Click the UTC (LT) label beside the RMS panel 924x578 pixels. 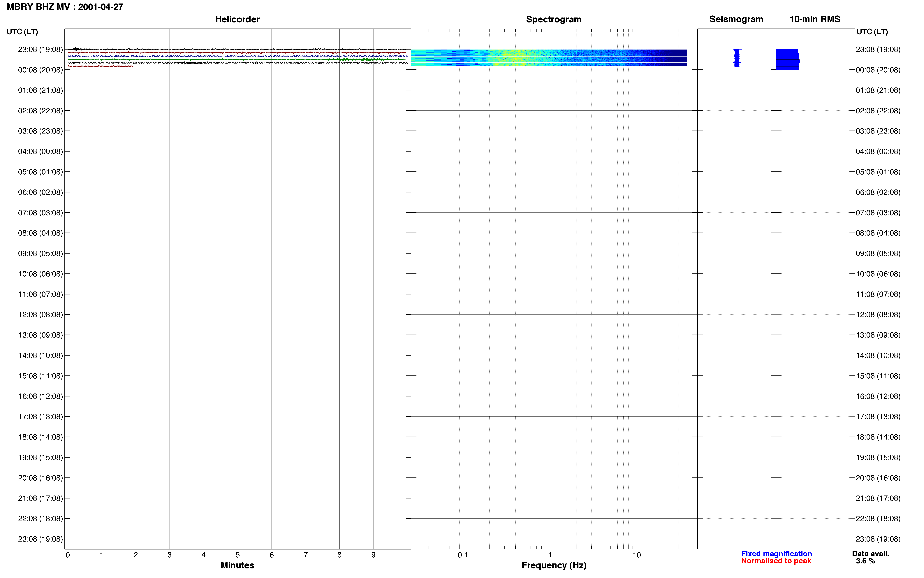[x=872, y=32]
